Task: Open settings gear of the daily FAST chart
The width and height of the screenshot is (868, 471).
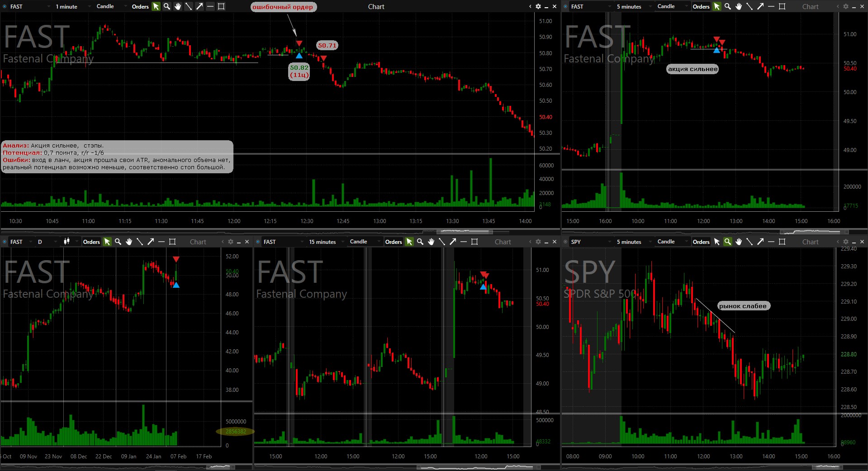Action: pos(231,242)
